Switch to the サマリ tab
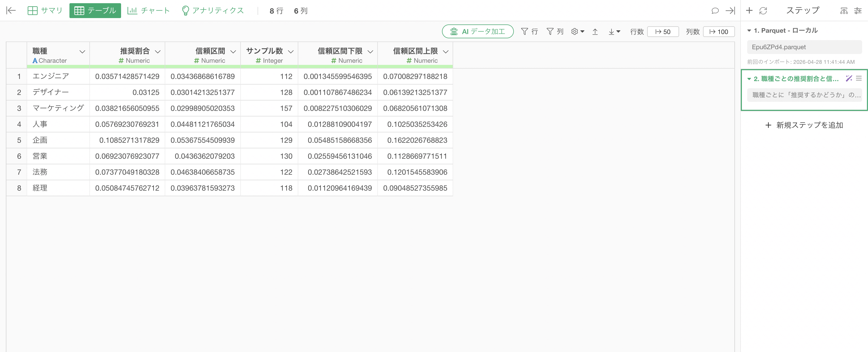Screen dimensions: 868x352 point(45,10)
